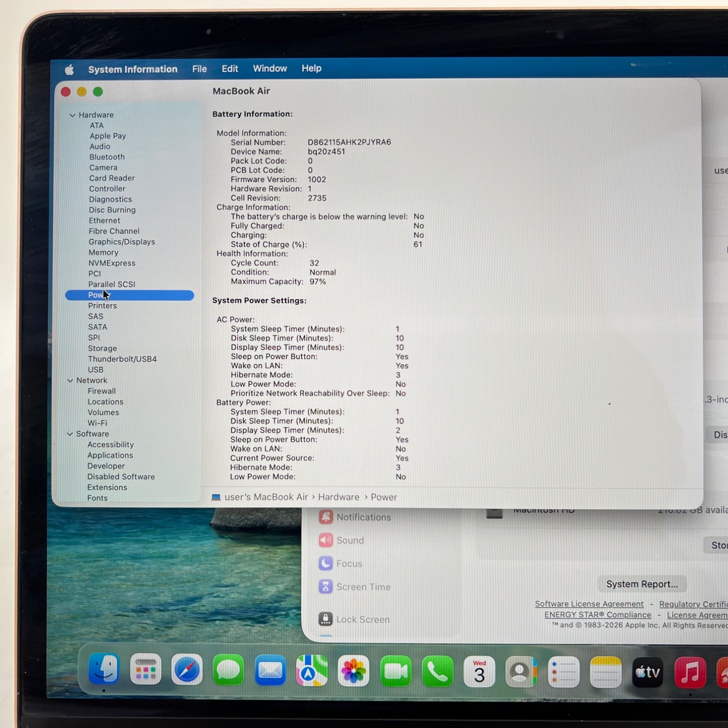Open the File menu
The width and height of the screenshot is (728, 728).
[x=199, y=69]
